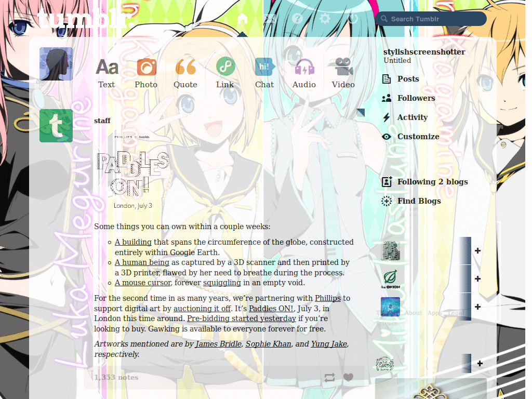
Task: Click the post's folded corner icon
Action: pos(361,113)
